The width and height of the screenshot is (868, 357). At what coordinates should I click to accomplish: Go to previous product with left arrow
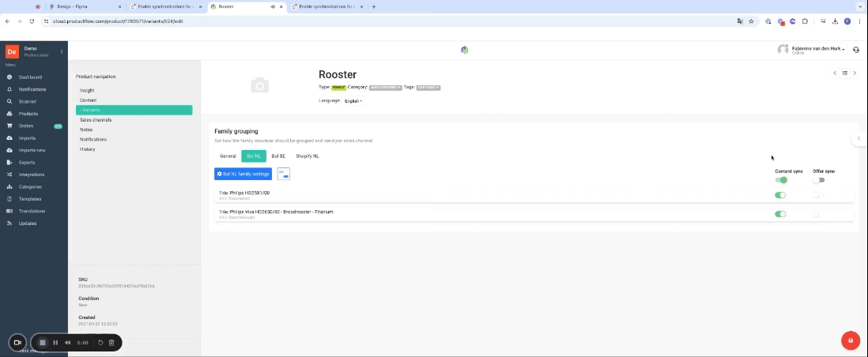(835, 73)
